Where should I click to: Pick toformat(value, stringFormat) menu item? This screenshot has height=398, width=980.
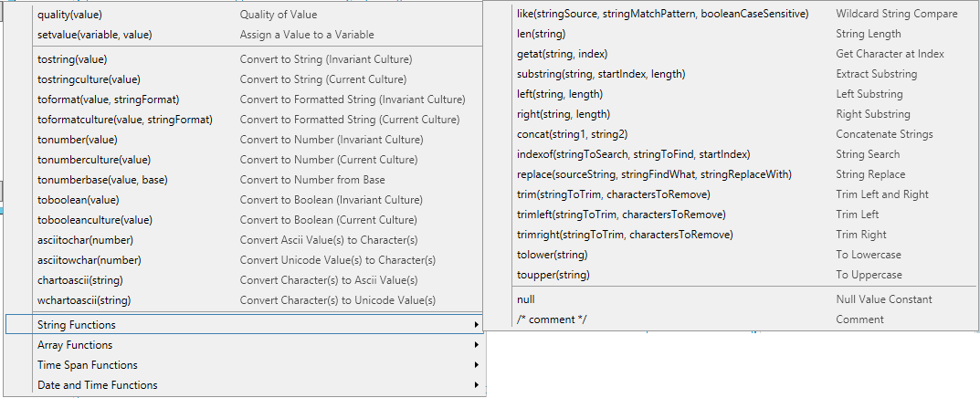point(108,99)
